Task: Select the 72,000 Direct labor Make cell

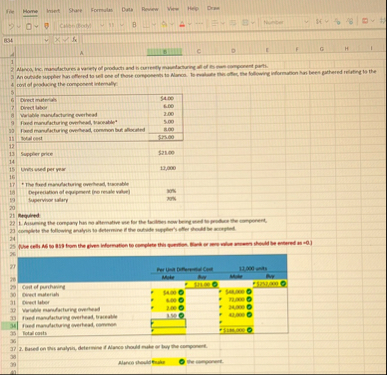Action: 236,300
